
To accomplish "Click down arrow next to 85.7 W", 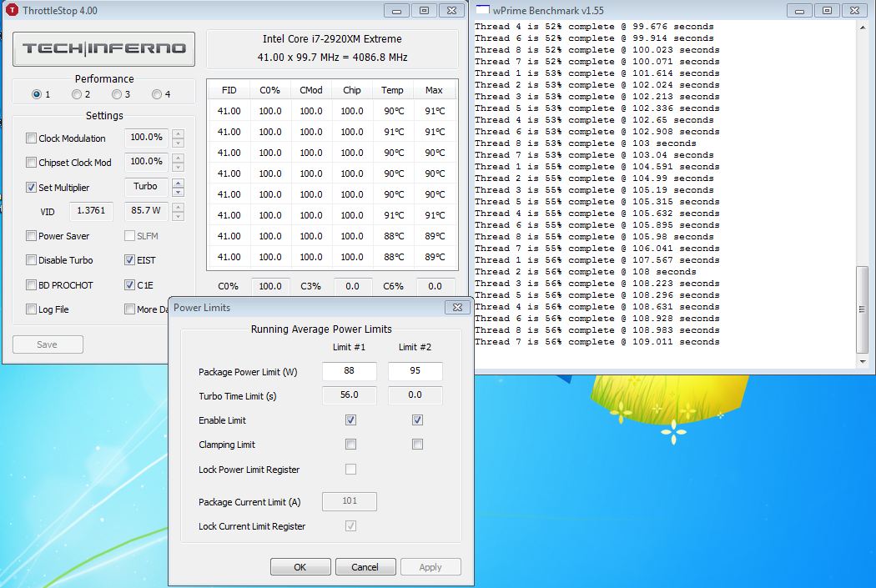I will coord(179,217).
